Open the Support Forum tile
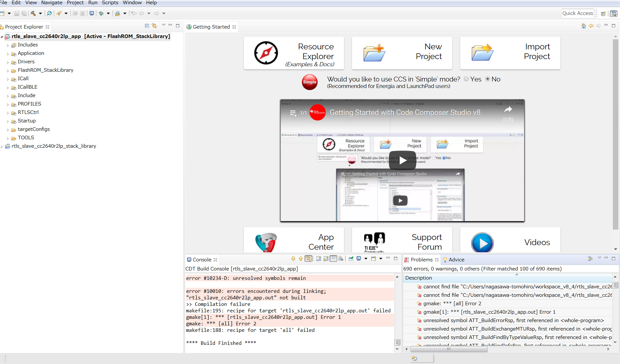Viewport: 620px width, 364px height. pyautogui.click(x=402, y=240)
